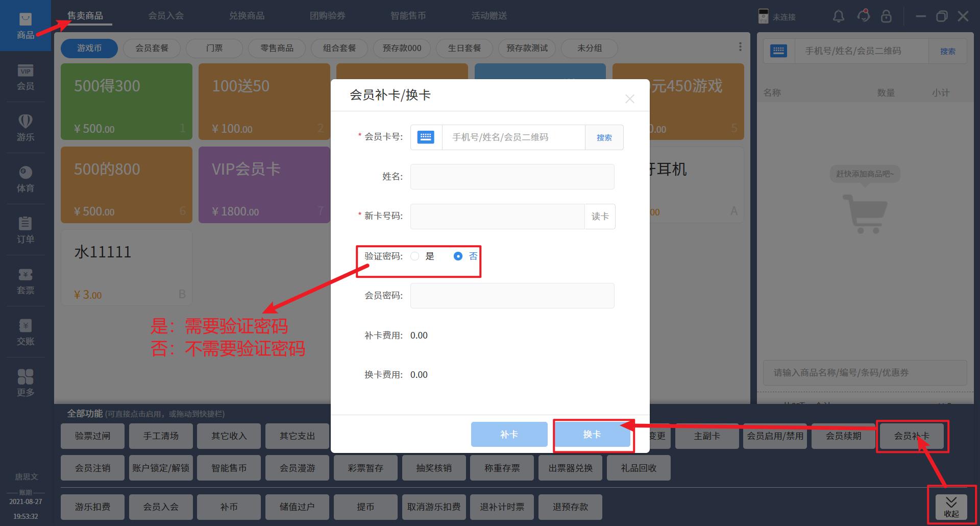The width and height of the screenshot is (980, 526).
Task: Open the keyboard icon in the member search bar
Action: [x=778, y=51]
